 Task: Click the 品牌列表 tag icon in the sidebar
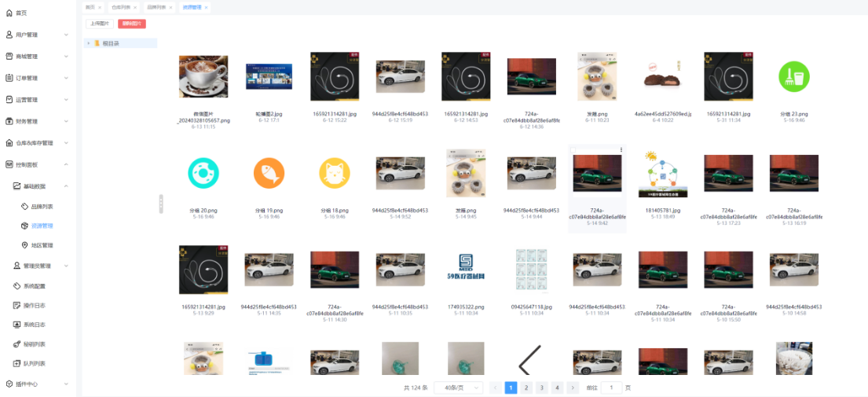point(24,206)
